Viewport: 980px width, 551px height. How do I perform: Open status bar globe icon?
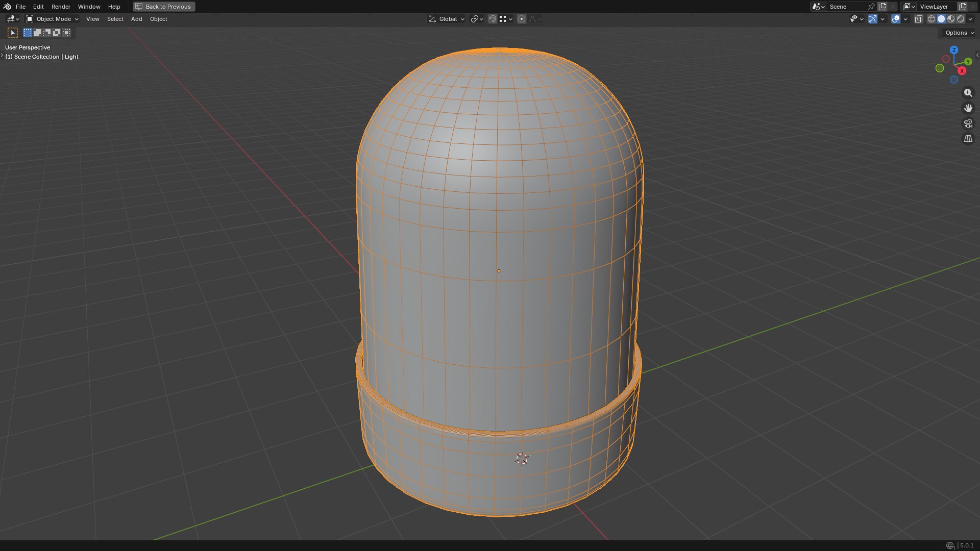coord(950,545)
